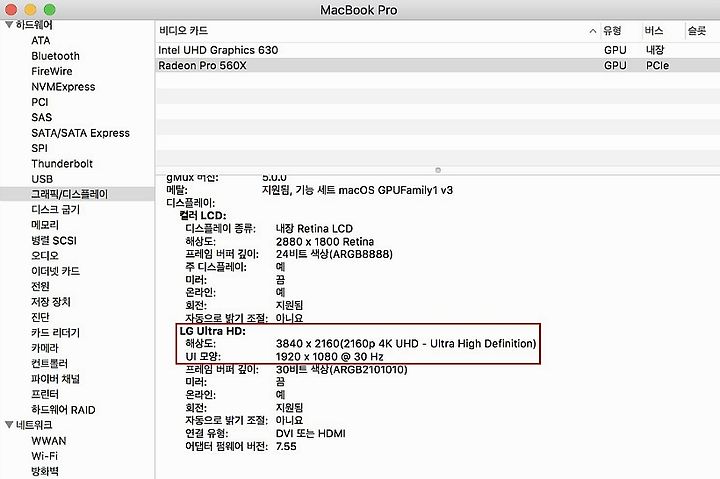The height and width of the screenshot is (479, 720).
Task: Grab the pane split divider handle
Action: click(438, 170)
